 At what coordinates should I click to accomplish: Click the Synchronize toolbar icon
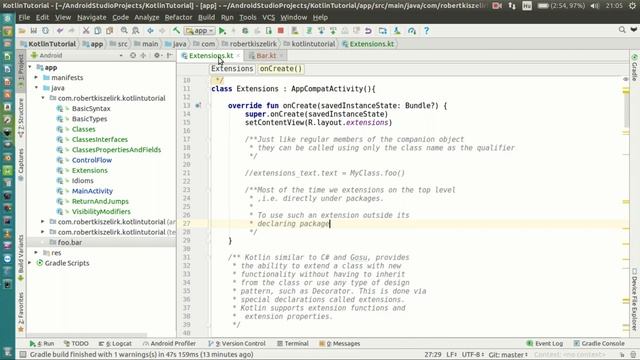click(45, 31)
